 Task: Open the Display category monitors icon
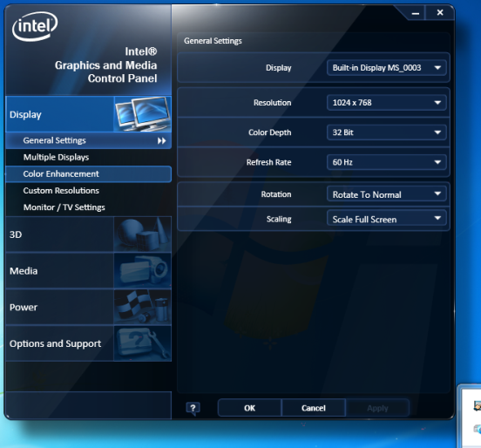point(143,114)
